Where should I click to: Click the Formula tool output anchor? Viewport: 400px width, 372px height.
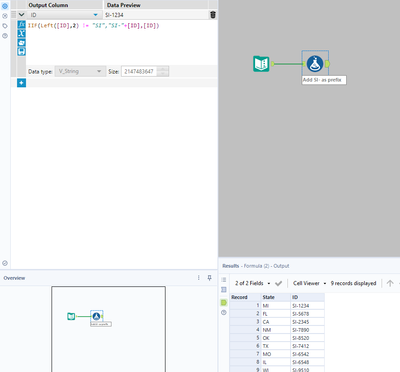click(327, 64)
